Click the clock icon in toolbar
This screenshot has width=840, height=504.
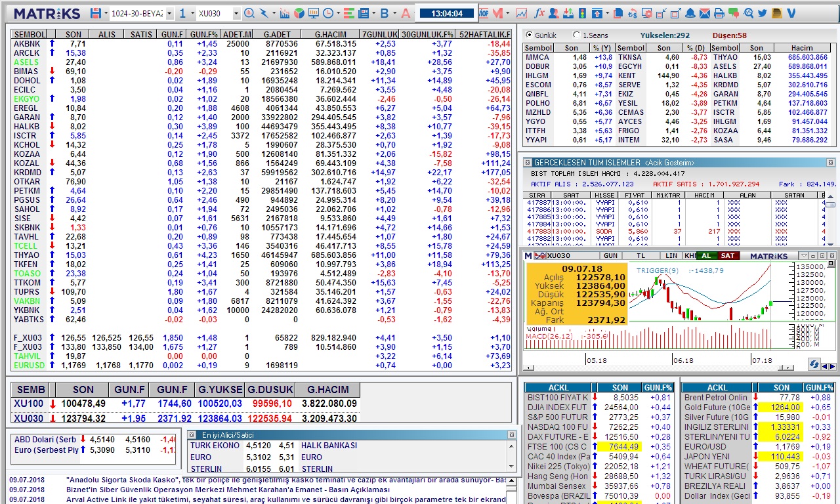[327, 13]
